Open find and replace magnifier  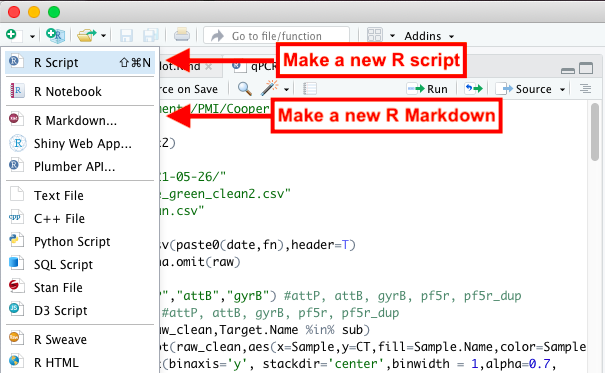[x=245, y=89]
